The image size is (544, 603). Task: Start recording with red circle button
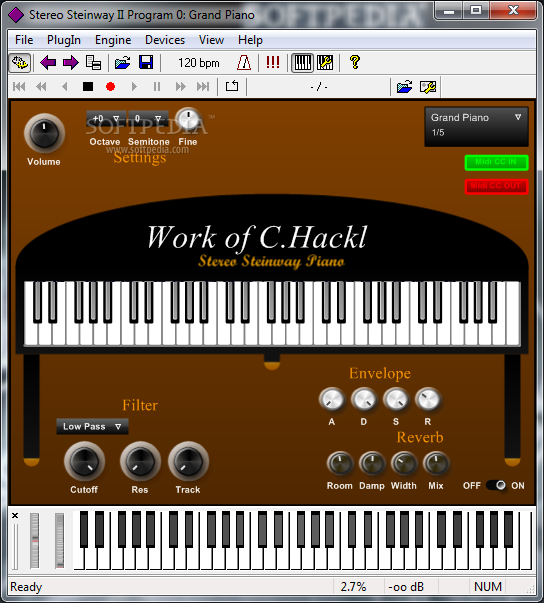click(110, 87)
